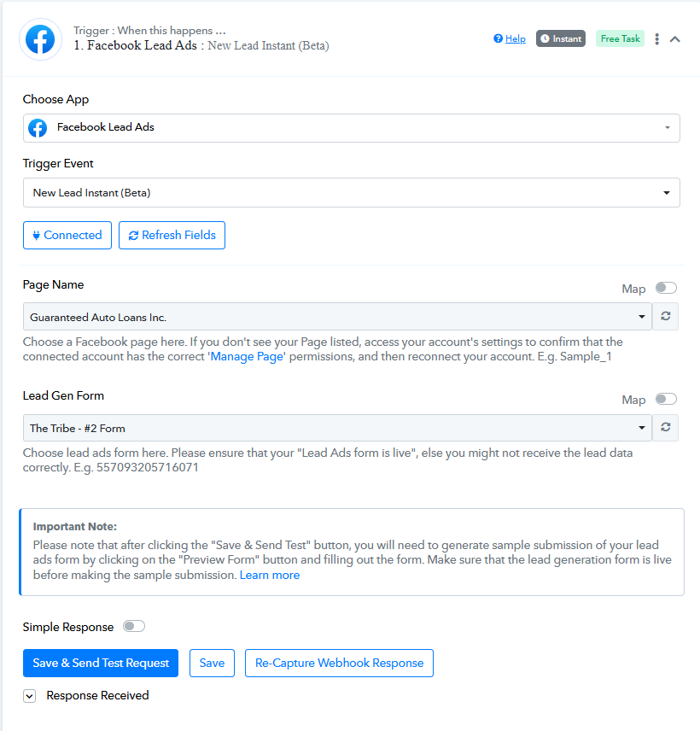Open the three-dot options menu
700x731 pixels.
click(656, 39)
